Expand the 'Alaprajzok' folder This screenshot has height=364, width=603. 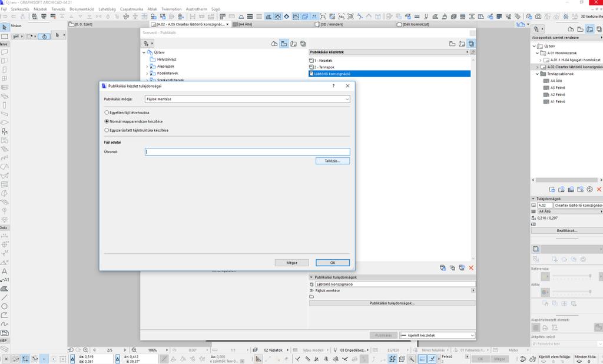point(147,67)
